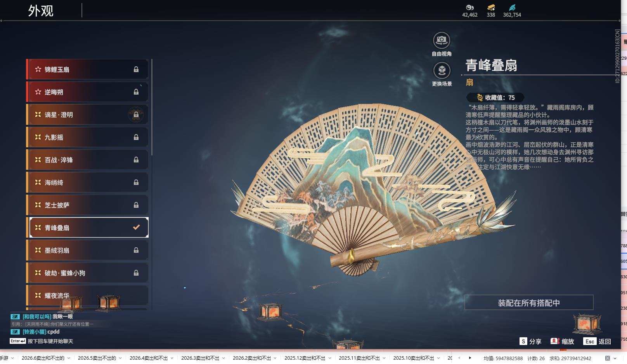The width and height of the screenshot is (627, 364).
Task: Expand dropdown arrow of 2026.2卖出和不出 tab
Action: click(x=275, y=358)
